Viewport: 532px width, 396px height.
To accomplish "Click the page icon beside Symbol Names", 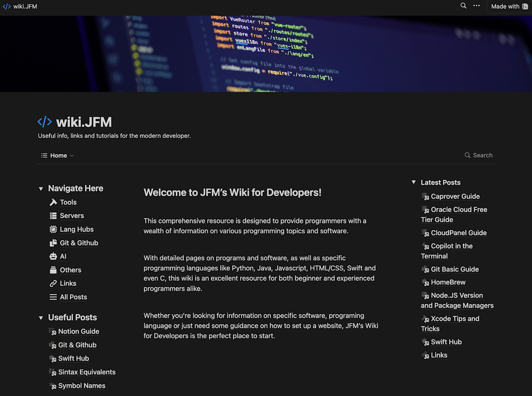I will click(52, 386).
